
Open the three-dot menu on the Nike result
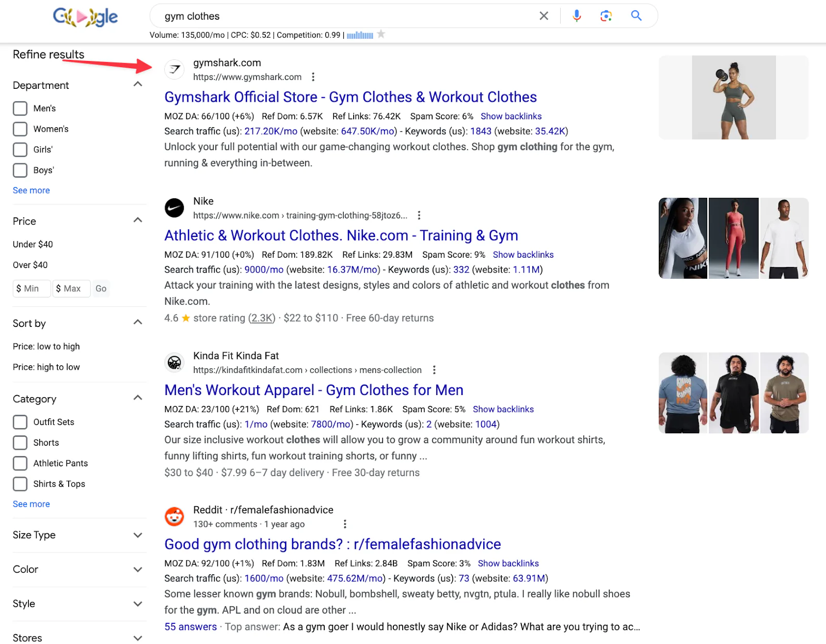tap(419, 215)
